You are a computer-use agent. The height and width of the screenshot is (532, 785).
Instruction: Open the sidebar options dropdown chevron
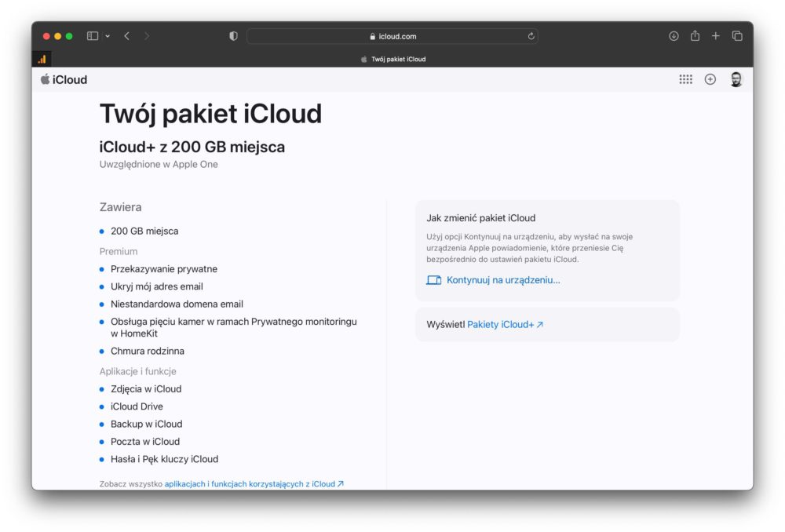click(x=108, y=36)
